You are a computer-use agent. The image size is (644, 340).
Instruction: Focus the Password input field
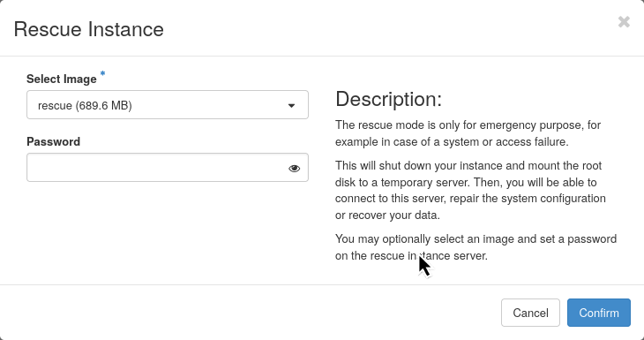pyautogui.click(x=168, y=167)
